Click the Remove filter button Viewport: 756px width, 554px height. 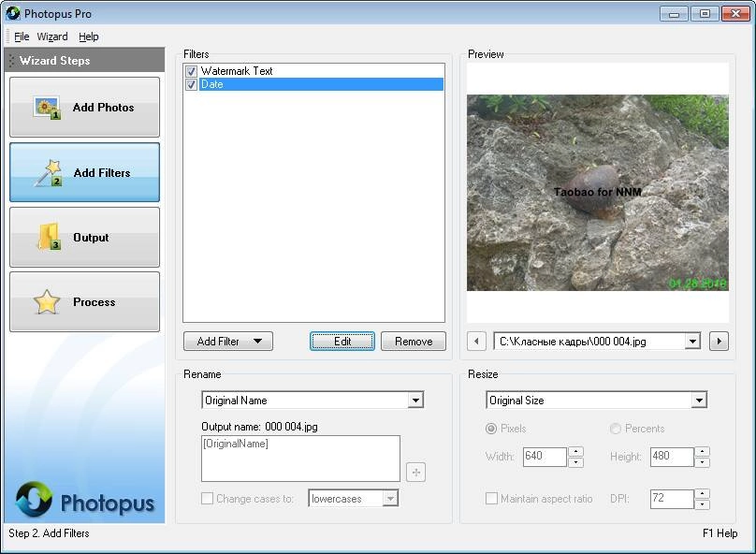click(x=414, y=342)
